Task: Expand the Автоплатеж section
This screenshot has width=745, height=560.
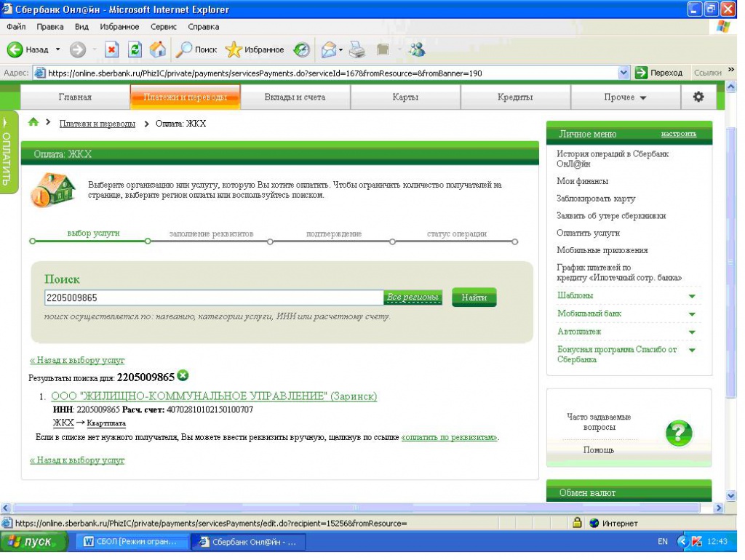Action: click(x=692, y=332)
